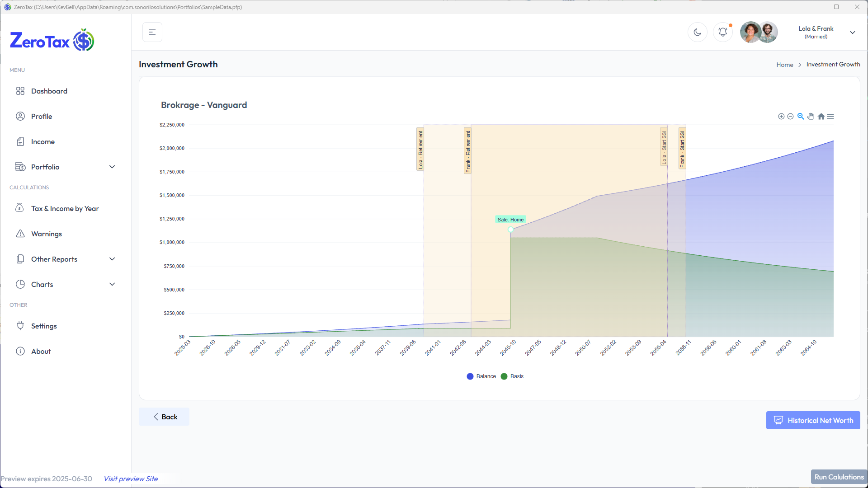Viewport: 868px width, 488px height.
Task: Click the Back button
Action: point(164,417)
